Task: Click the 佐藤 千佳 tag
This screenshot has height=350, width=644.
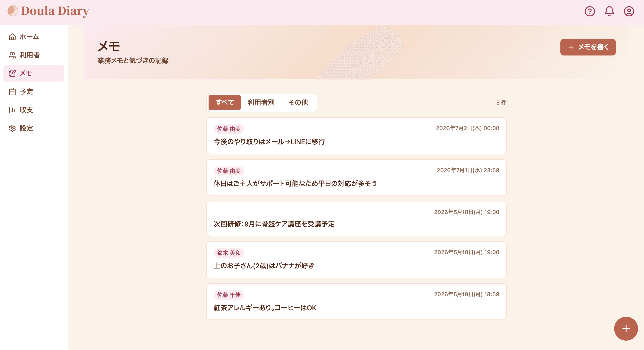Action: click(x=229, y=295)
